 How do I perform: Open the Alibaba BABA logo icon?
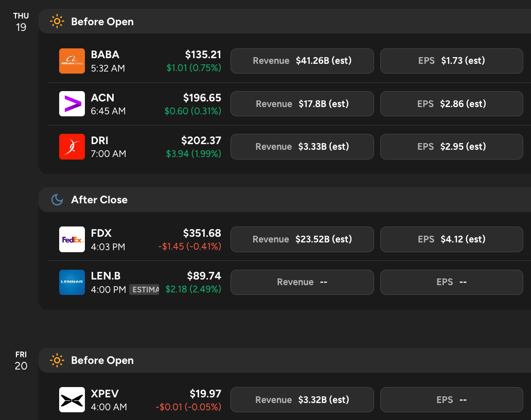[x=72, y=61]
